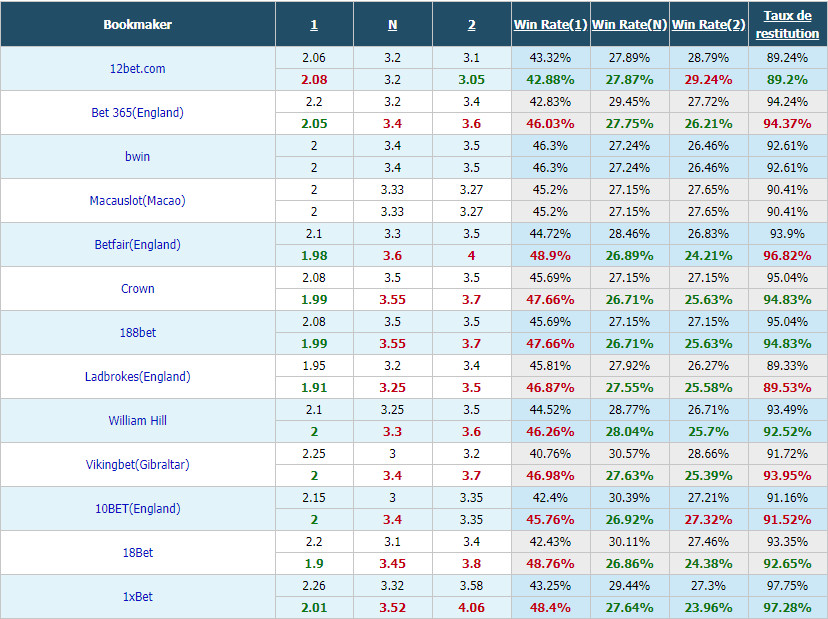This screenshot has width=828, height=619.
Task: Open the Betfair(England) bookmaker link
Action: click(x=137, y=245)
